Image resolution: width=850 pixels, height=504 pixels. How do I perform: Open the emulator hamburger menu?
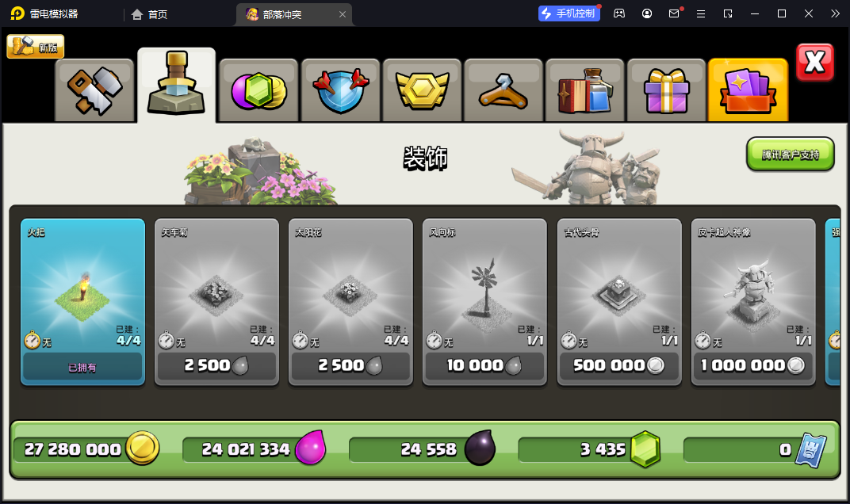point(701,14)
